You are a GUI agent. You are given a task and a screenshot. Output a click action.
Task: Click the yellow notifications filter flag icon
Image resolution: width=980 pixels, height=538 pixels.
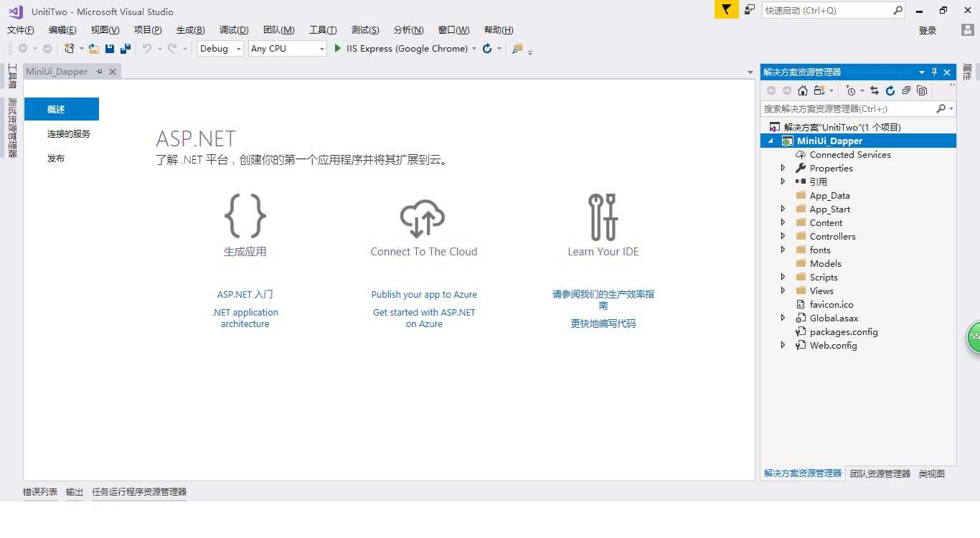pos(727,10)
